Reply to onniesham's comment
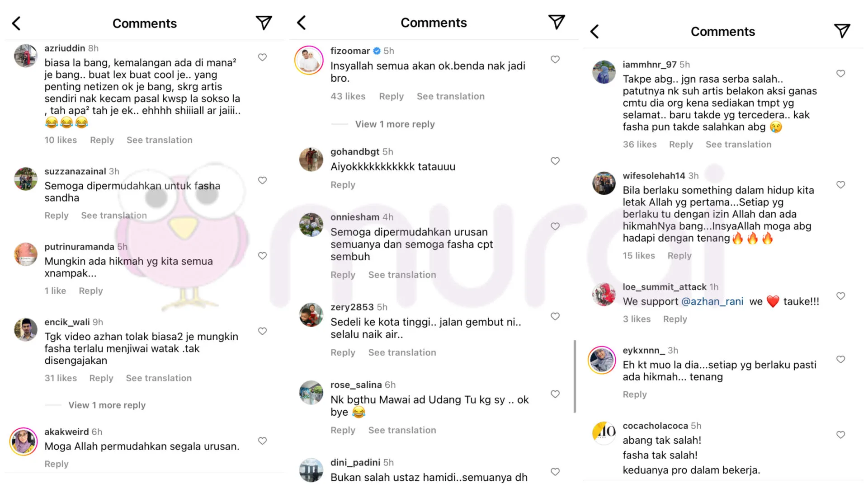Screen dimensions: 868x488 343,275
